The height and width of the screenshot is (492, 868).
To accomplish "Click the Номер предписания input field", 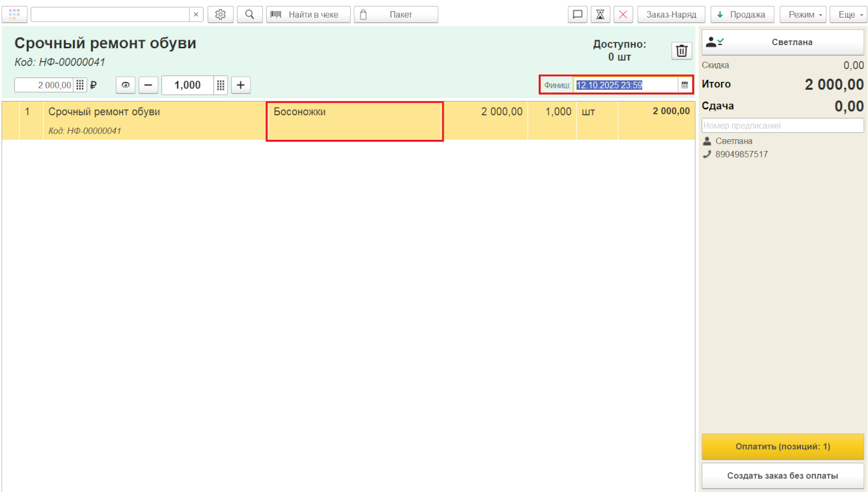I will (x=782, y=126).
